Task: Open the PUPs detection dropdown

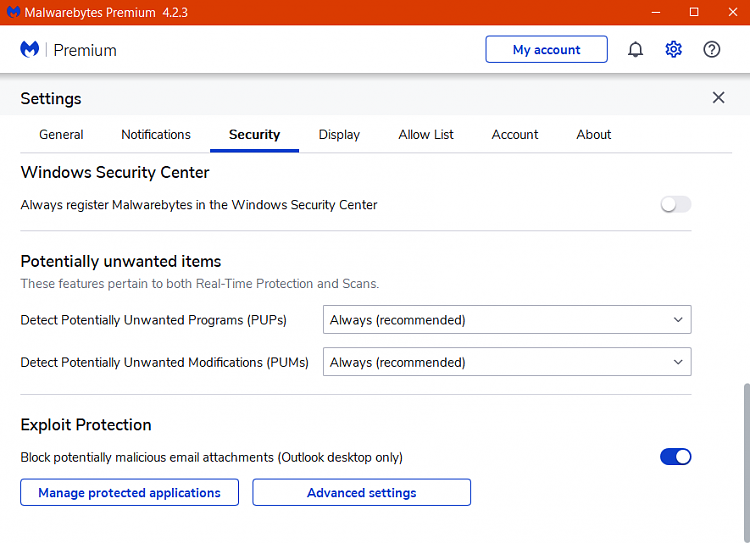Action: [507, 320]
